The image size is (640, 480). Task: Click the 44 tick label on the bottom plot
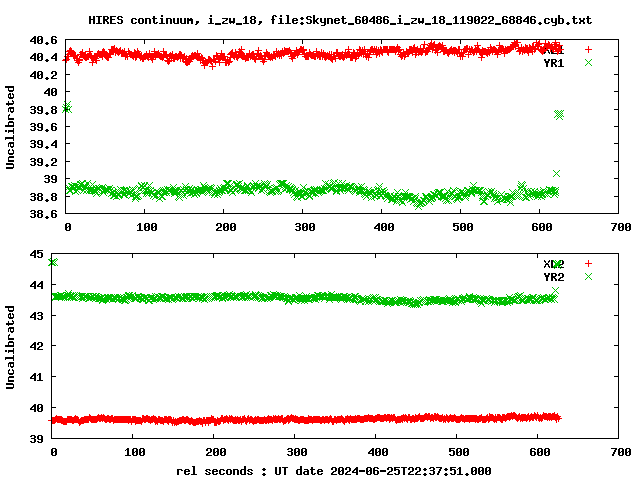coord(36,284)
